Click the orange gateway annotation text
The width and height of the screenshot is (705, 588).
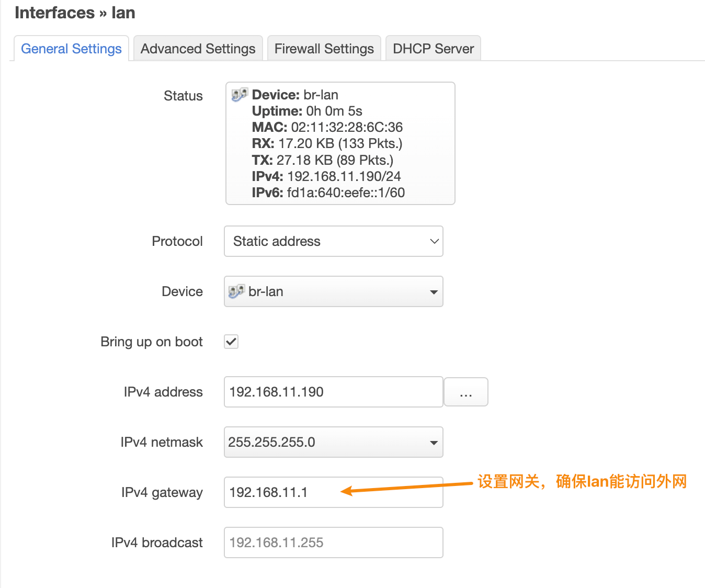[x=582, y=481]
